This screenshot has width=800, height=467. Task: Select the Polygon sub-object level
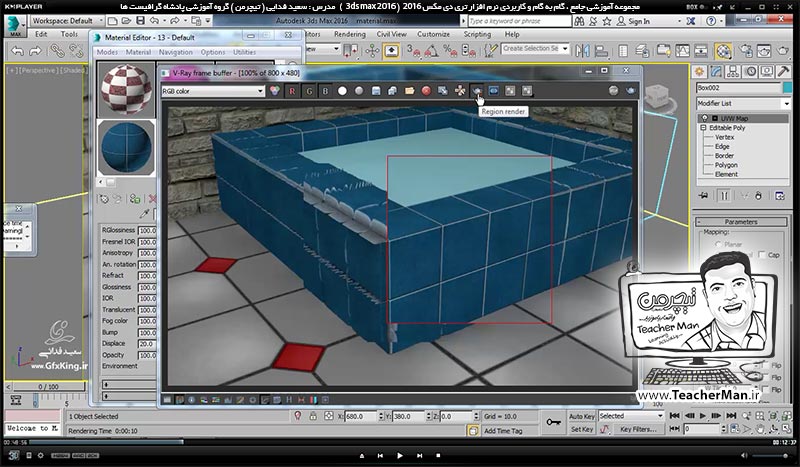pyautogui.click(x=726, y=165)
